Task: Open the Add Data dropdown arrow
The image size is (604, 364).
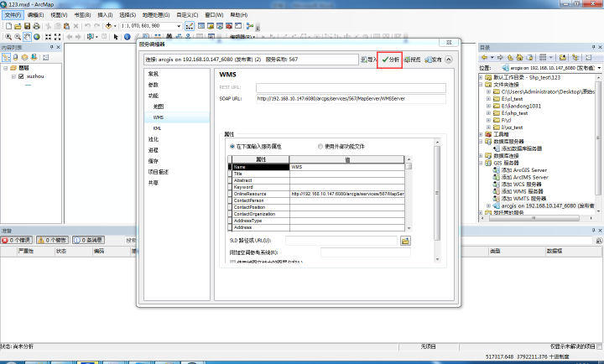Action: coord(115,26)
